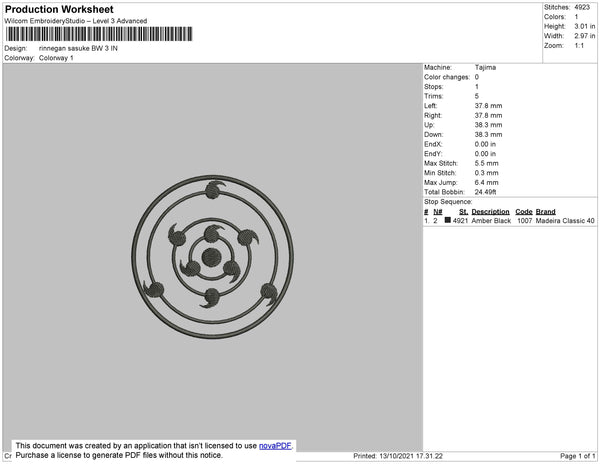Click Height value 3.01 in

(x=585, y=26)
